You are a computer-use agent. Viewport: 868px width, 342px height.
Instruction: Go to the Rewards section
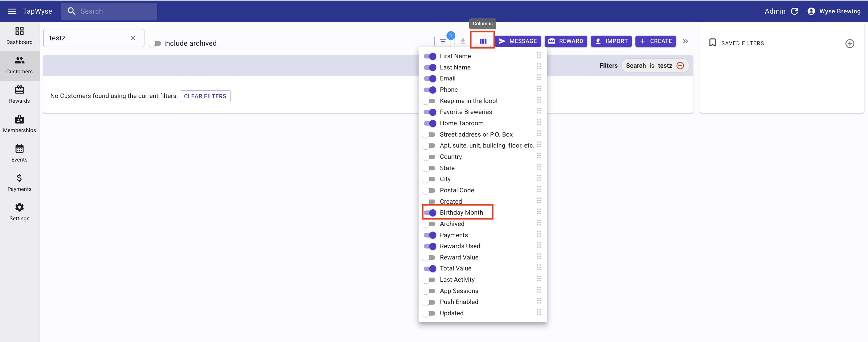pos(20,94)
